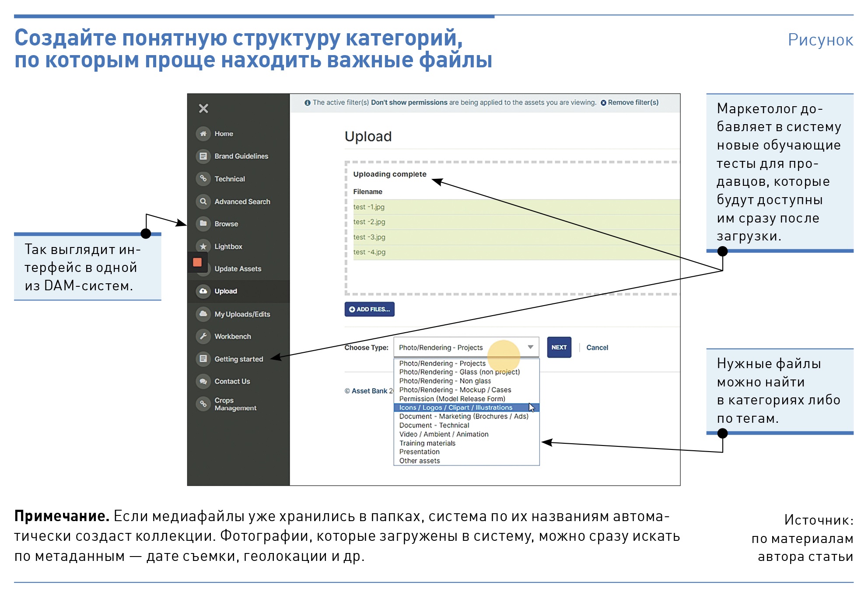Click the NEXT button

(x=559, y=347)
